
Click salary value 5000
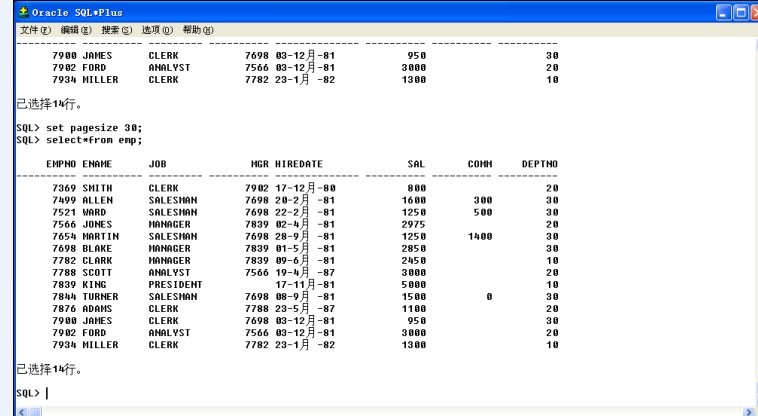[x=414, y=285]
